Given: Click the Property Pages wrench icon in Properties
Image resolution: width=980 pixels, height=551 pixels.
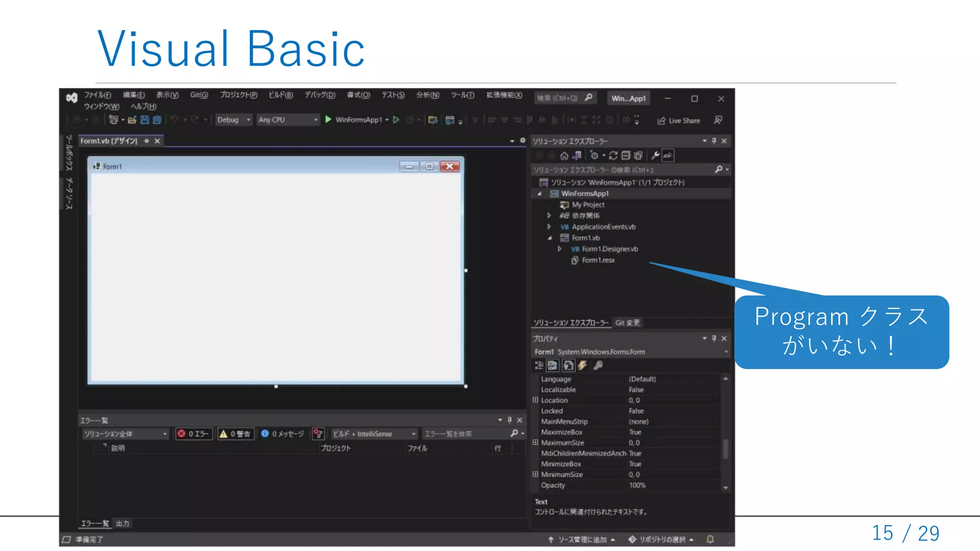Looking at the screenshot, I should (598, 365).
